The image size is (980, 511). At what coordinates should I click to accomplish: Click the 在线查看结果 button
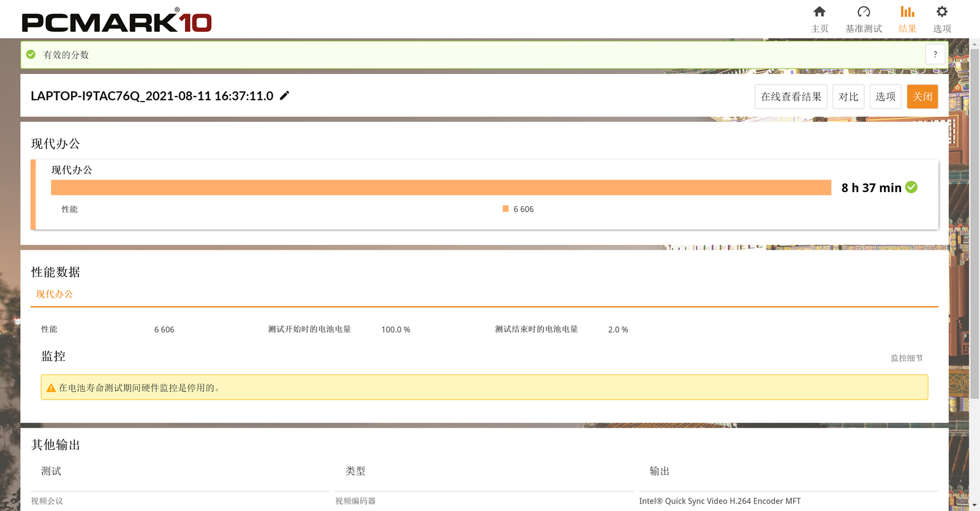(x=791, y=97)
